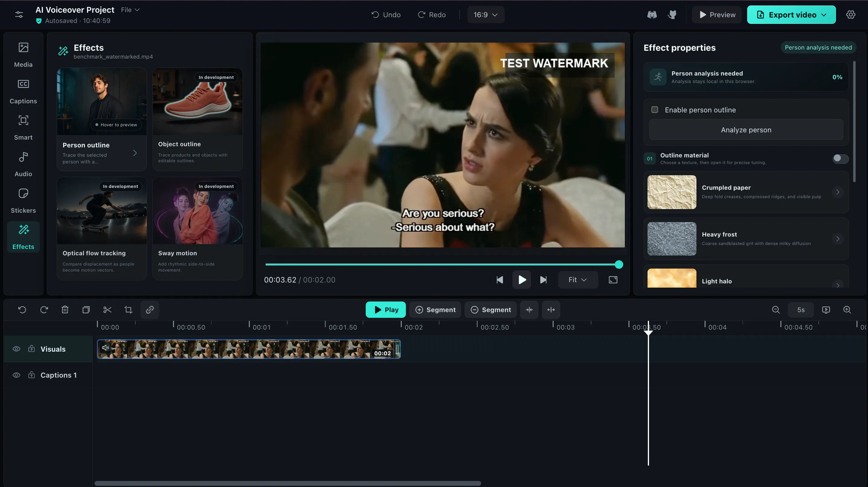The width and height of the screenshot is (868, 487).
Task: Toggle the link clips icon
Action: pos(149,310)
